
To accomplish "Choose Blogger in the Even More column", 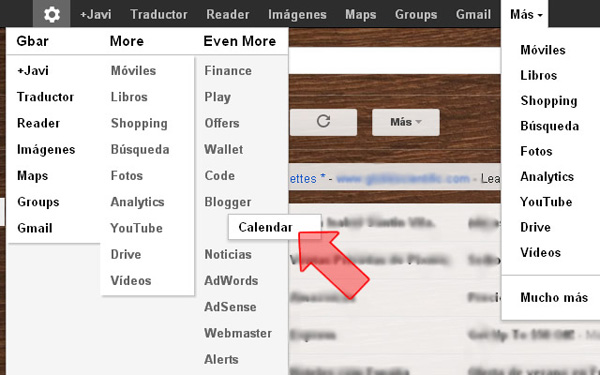I will [228, 202].
